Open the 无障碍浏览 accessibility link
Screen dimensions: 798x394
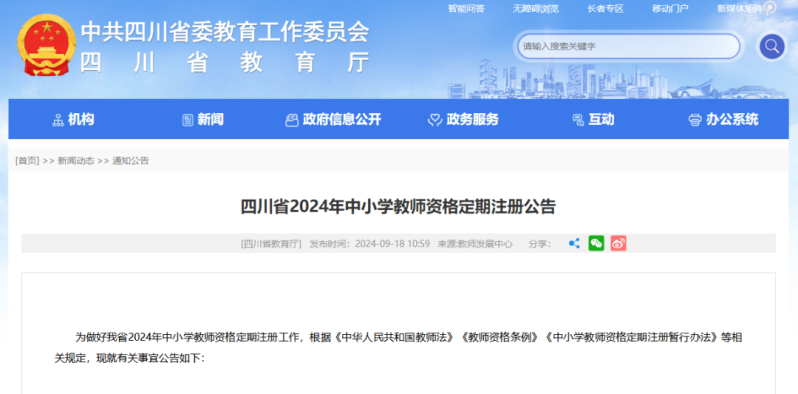coord(536,8)
